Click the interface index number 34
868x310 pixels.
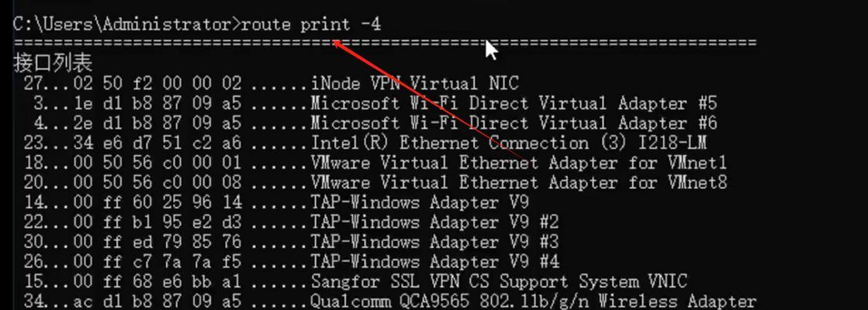tap(33, 301)
